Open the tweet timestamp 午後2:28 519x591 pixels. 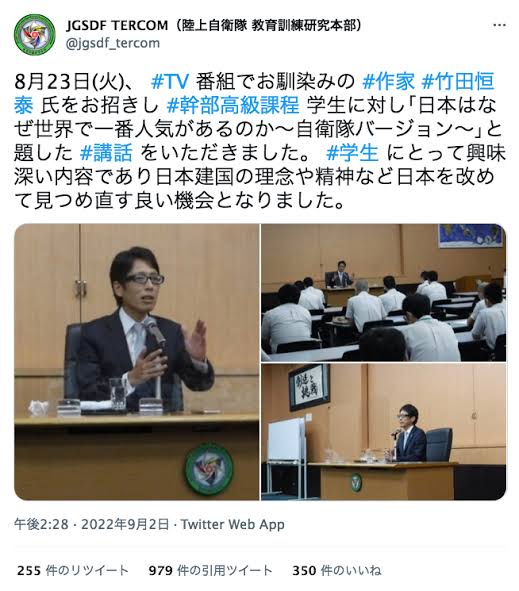tap(41, 524)
